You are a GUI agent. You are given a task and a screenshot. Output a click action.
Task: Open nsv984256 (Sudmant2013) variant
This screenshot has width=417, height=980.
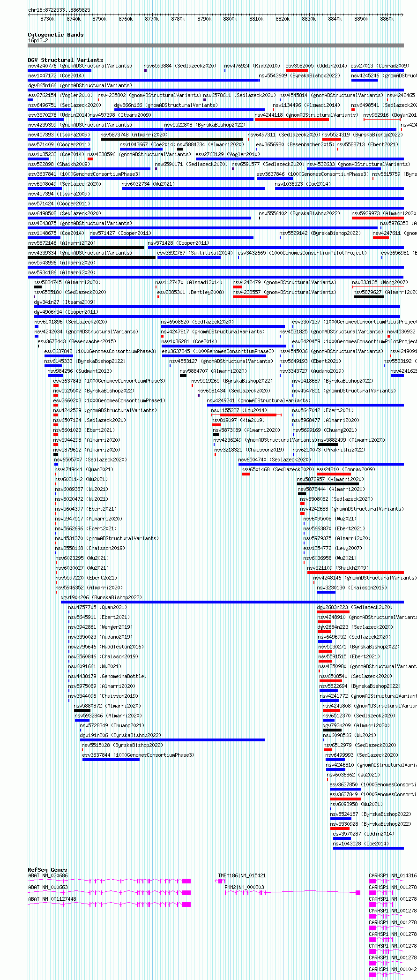pos(80,371)
